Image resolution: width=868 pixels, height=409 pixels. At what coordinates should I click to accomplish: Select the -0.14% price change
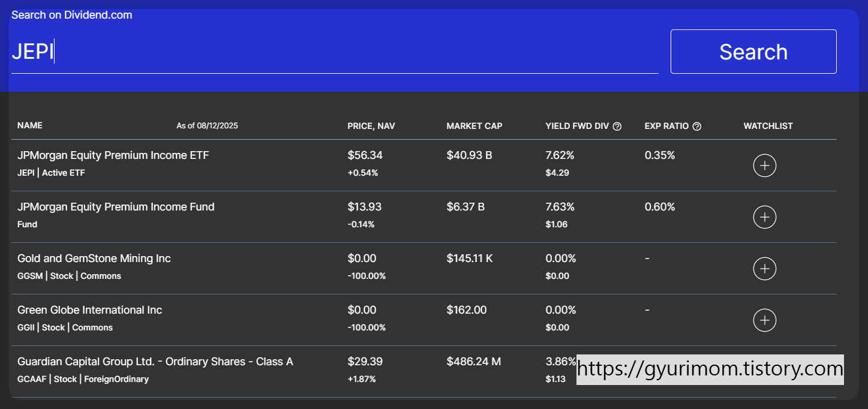tap(361, 224)
